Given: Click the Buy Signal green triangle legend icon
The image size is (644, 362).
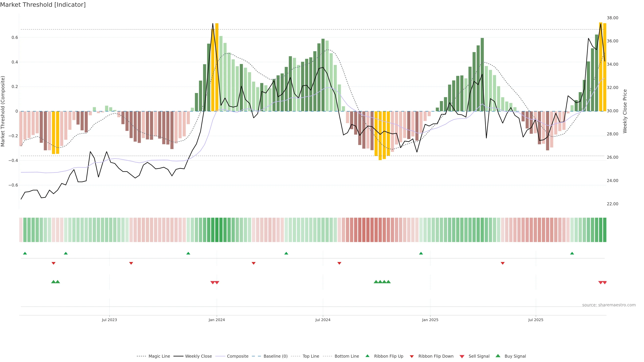Looking at the screenshot, I should coord(498,356).
